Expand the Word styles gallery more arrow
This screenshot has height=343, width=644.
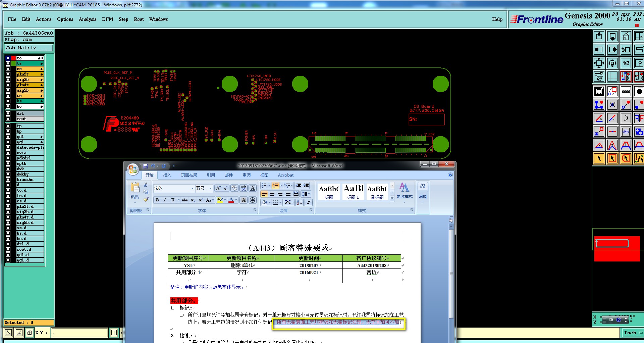[x=392, y=199]
